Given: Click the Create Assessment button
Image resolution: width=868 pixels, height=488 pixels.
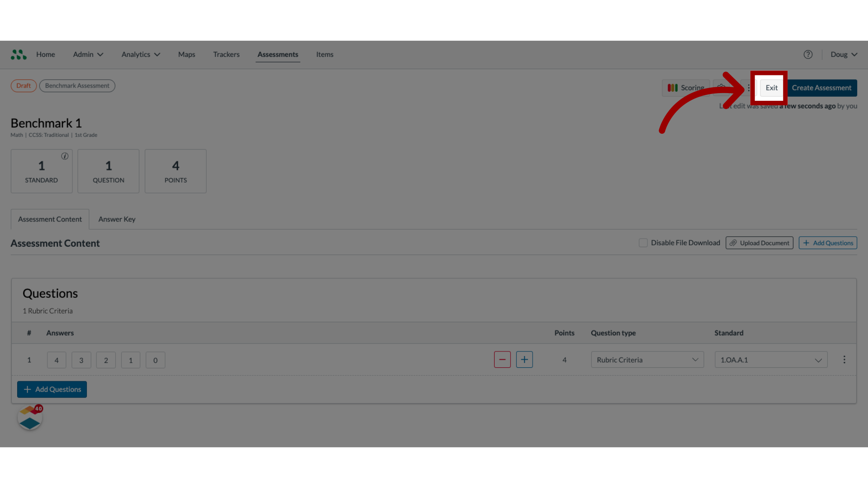Looking at the screenshot, I should click(821, 88).
